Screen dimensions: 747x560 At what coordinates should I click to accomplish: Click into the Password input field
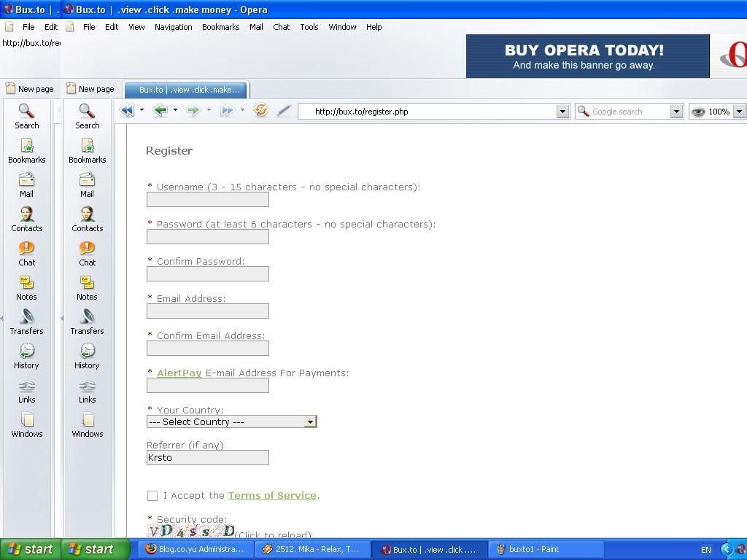click(208, 237)
